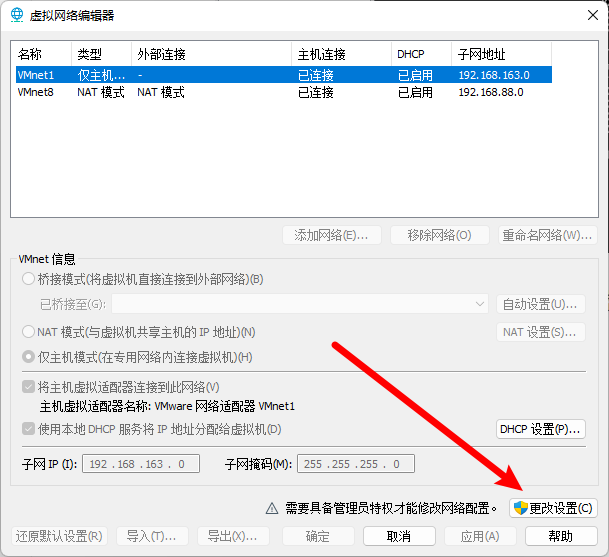Select NAT 模式 radio button

(28, 332)
